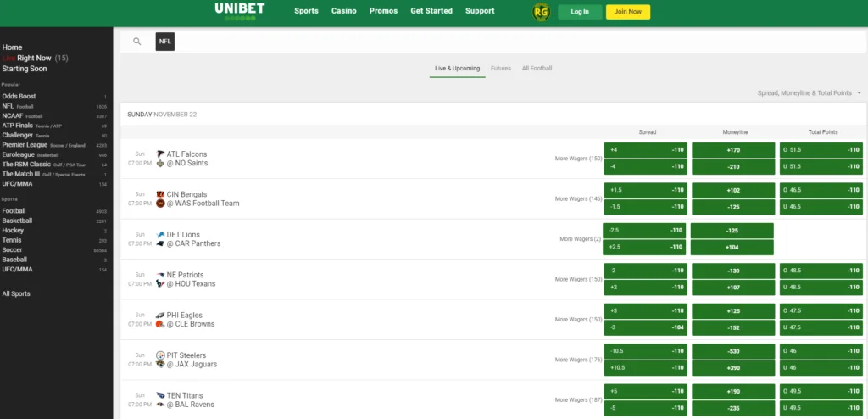Image resolution: width=868 pixels, height=419 pixels.
Task: Switch to the All Football tab
Action: (537, 69)
